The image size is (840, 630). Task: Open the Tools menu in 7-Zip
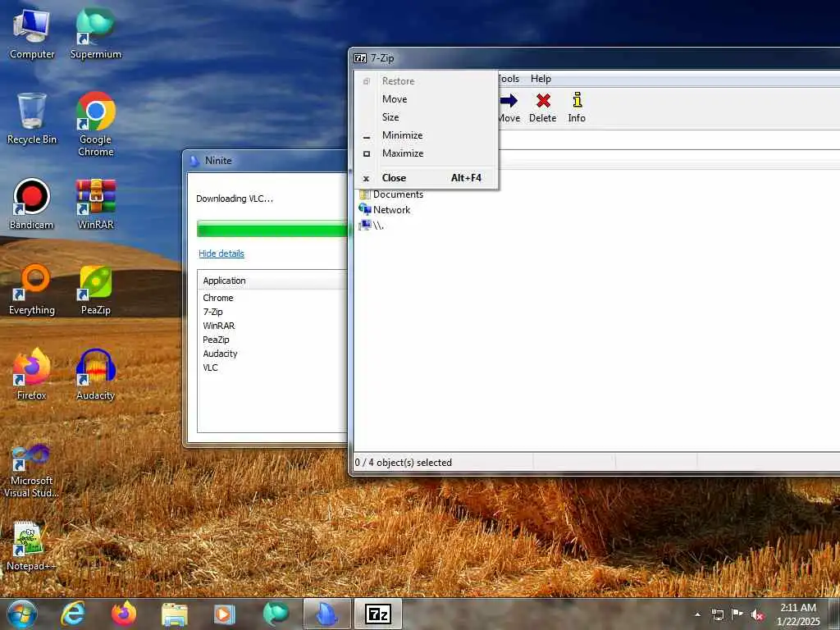click(x=508, y=79)
